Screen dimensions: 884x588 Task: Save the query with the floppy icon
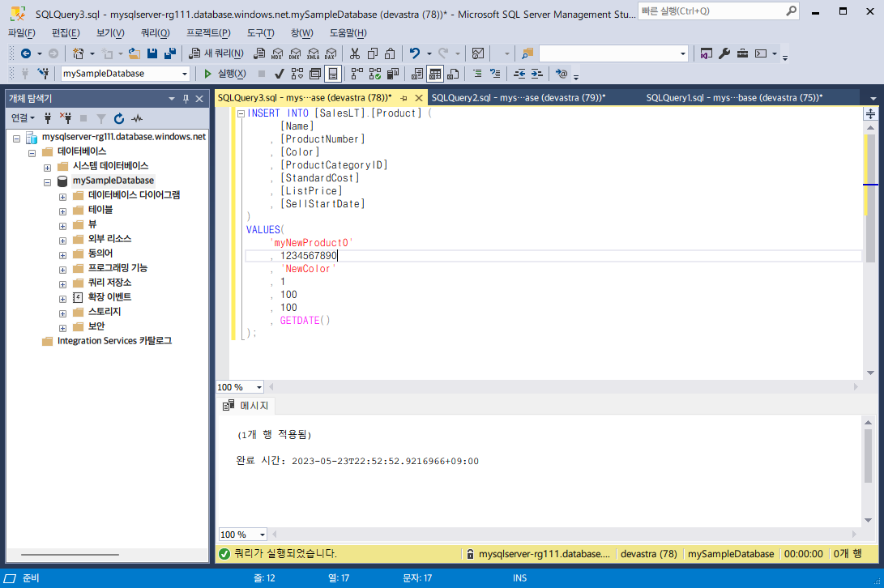point(152,53)
